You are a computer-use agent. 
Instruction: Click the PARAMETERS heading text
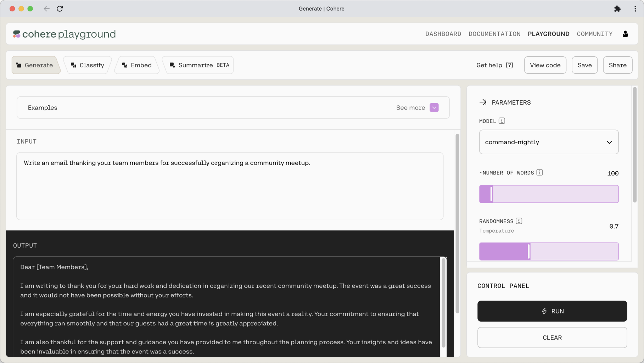(x=511, y=102)
